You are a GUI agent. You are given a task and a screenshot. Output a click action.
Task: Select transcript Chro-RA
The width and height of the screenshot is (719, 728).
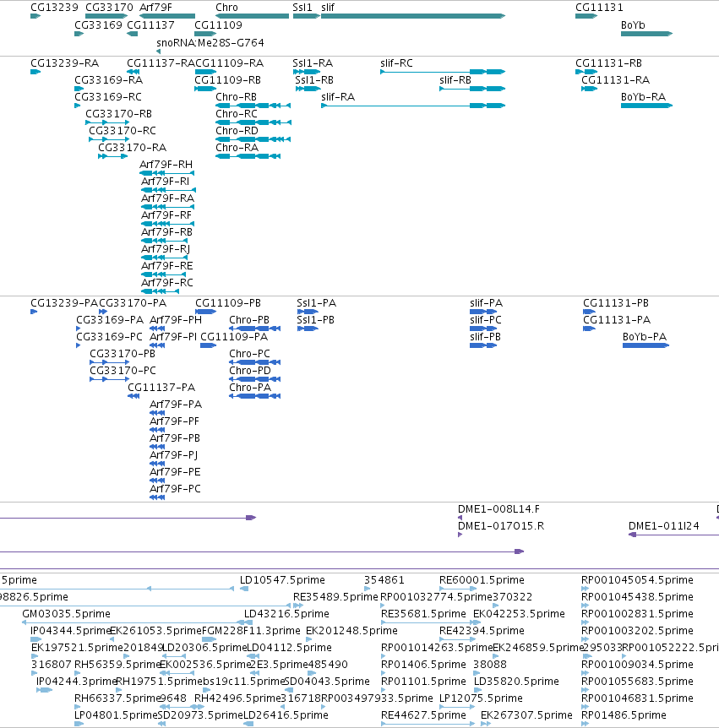(x=248, y=156)
